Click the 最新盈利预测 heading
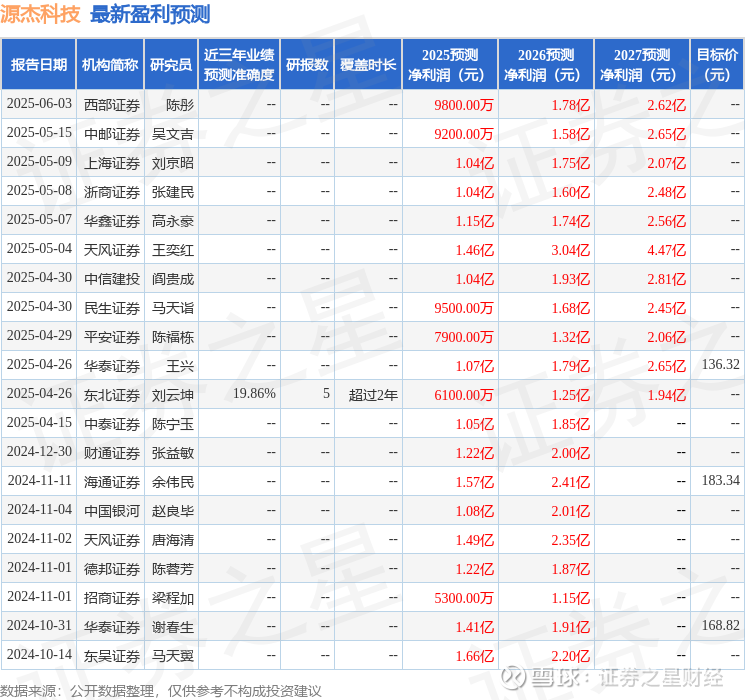 (150, 14)
